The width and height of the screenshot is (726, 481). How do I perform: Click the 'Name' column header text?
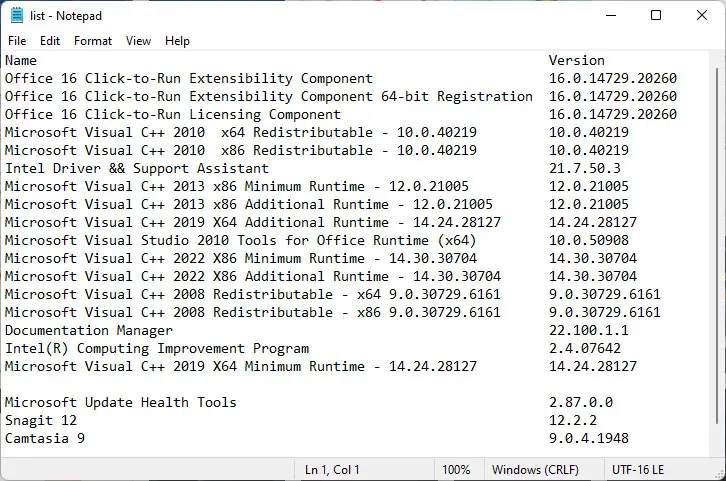click(x=21, y=61)
